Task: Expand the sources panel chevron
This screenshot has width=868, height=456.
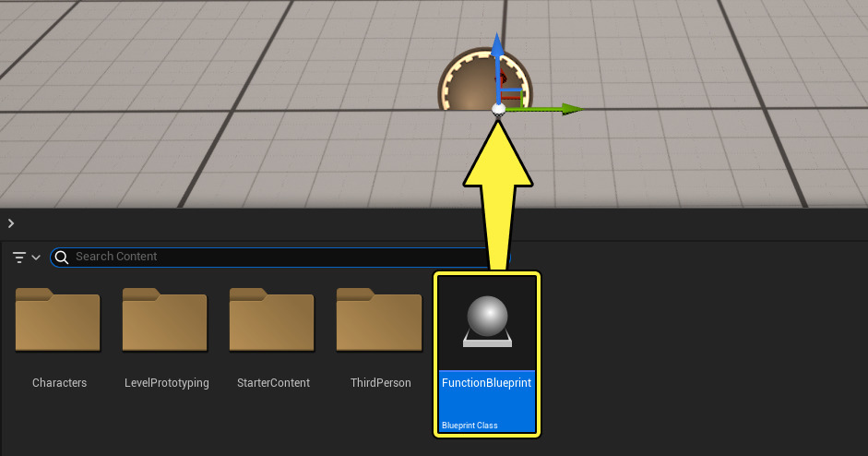Action: pos(11,223)
